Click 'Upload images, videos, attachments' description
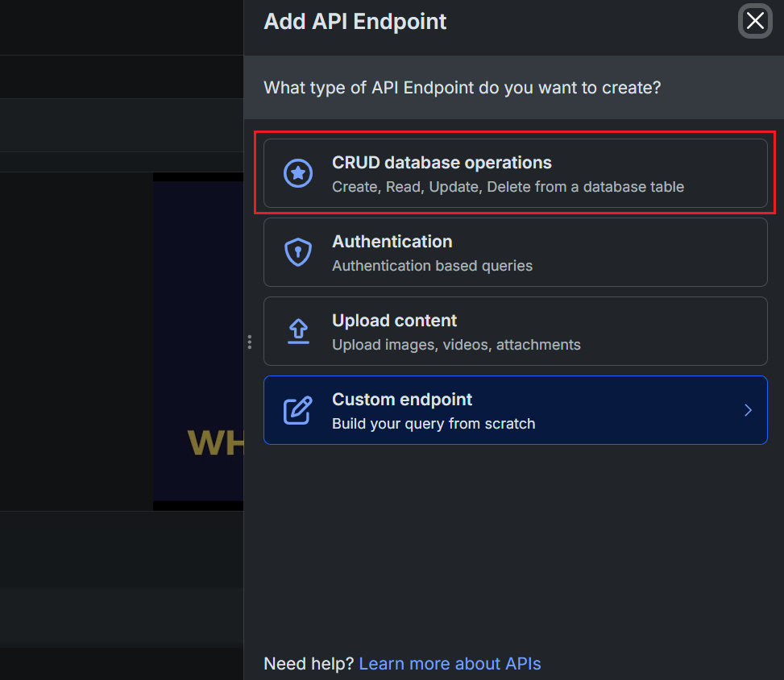The height and width of the screenshot is (680, 784). coord(456,345)
